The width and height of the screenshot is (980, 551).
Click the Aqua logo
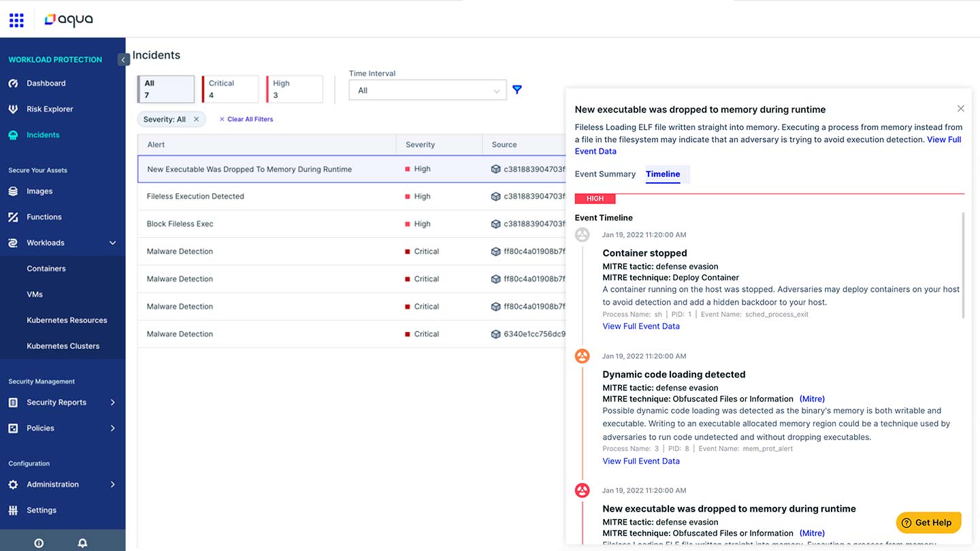coord(69,20)
